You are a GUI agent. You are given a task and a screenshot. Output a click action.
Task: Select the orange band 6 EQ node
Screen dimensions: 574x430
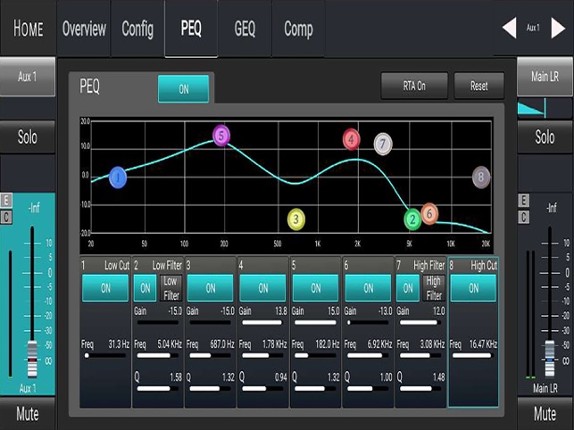(430, 213)
